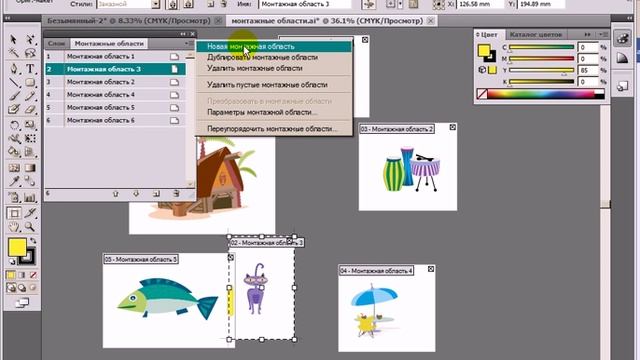Select the Blend tool
Viewport: 640px width, 360px height.
tap(30, 181)
